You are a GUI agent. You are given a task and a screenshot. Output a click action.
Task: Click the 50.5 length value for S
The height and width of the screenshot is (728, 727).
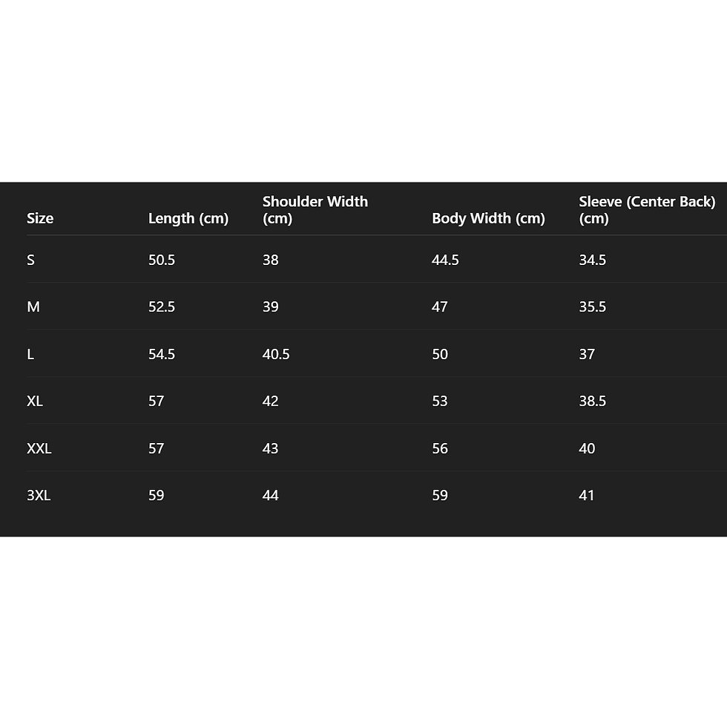(162, 260)
